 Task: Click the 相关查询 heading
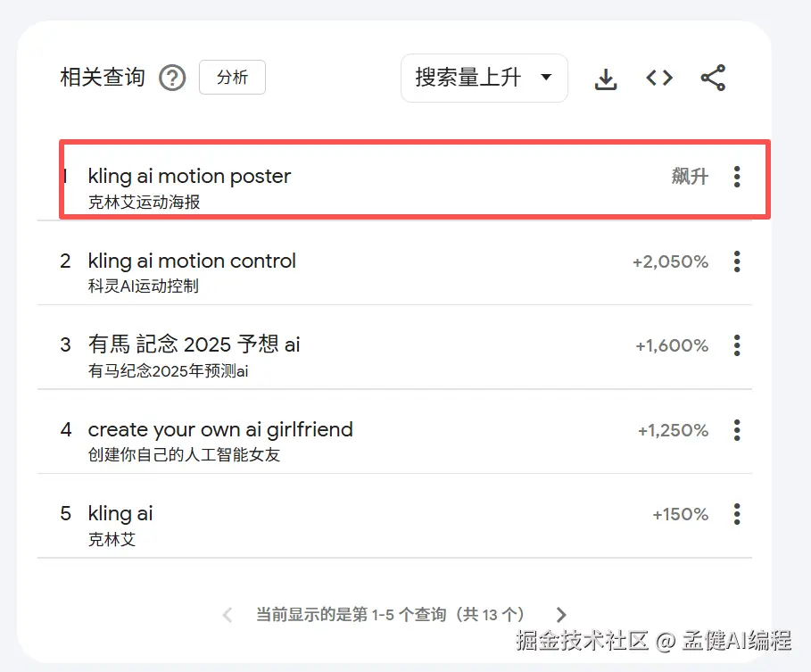pos(102,78)
